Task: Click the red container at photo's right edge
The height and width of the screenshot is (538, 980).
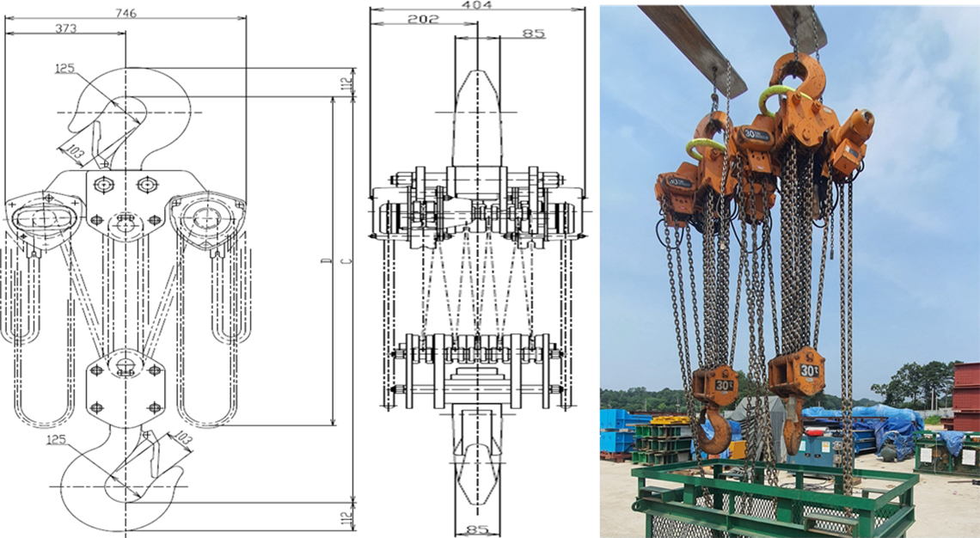Action: (965, 395)
